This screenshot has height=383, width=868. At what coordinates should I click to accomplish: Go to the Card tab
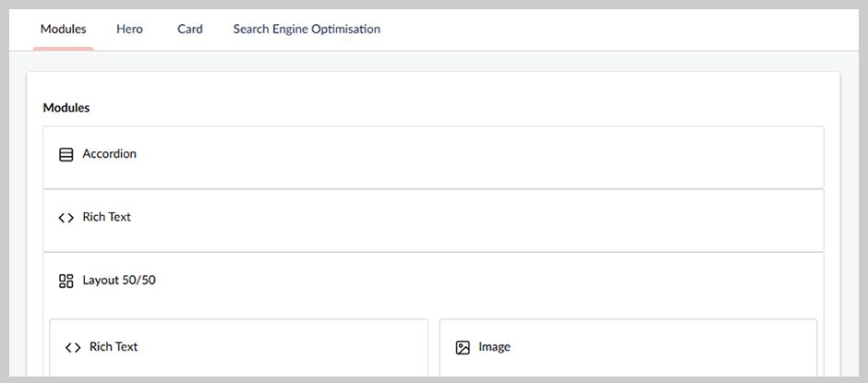(189, 29)
